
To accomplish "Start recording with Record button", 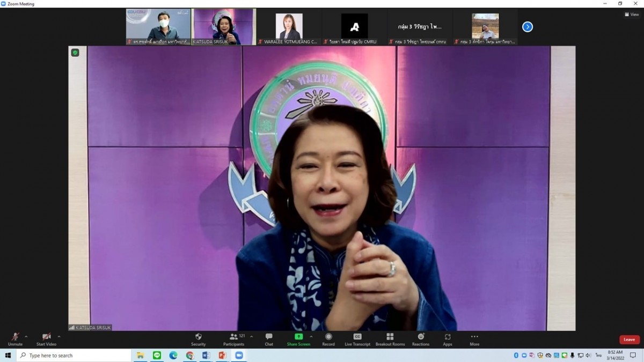I will click(x=328, y=339).
